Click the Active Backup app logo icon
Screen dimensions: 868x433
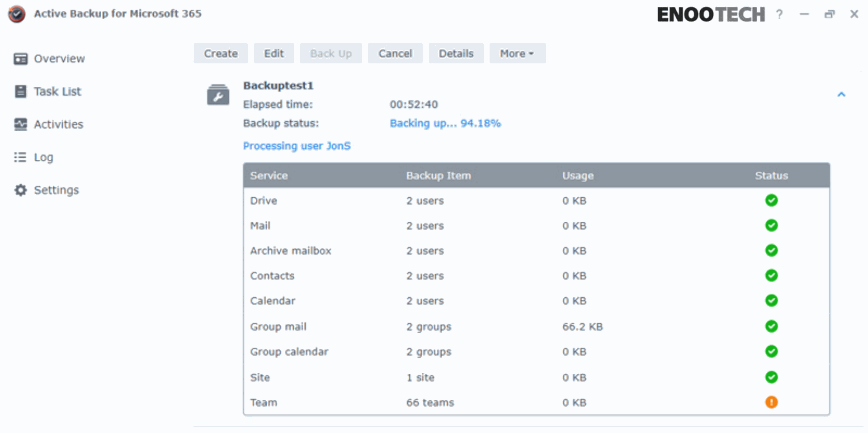tap(17, 14)
